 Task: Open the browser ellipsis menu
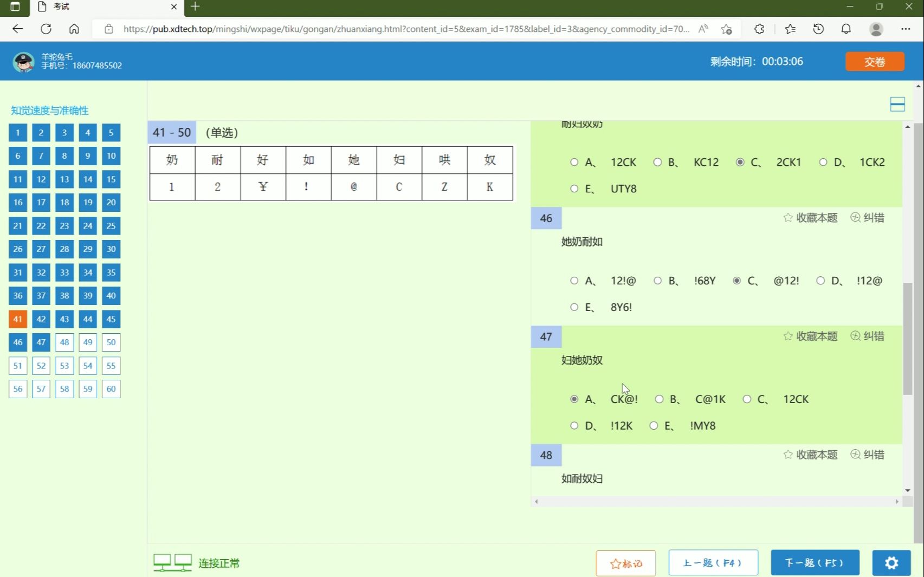point(906,29)
